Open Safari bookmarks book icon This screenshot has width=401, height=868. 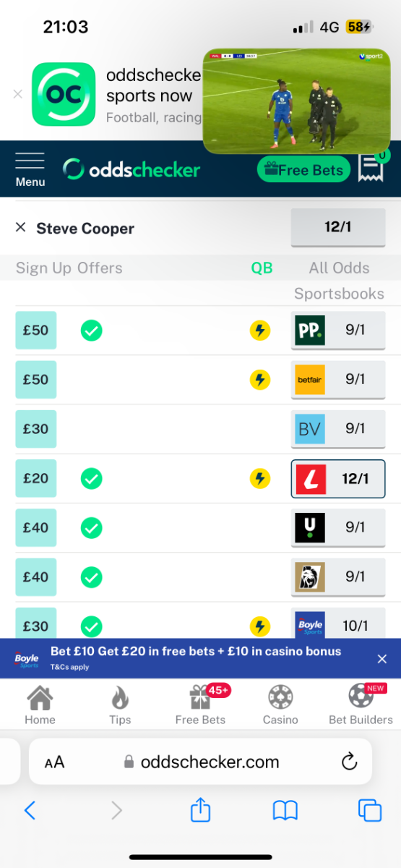(x=285, y=811)
